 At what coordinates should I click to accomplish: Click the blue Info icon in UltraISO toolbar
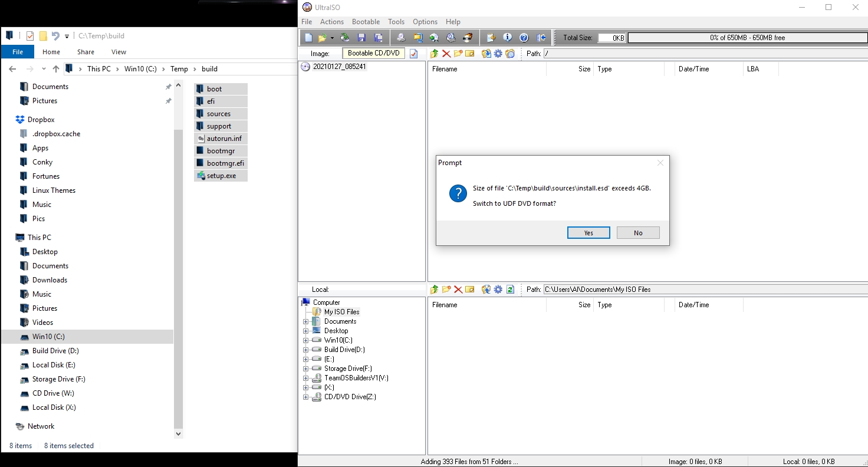click(507, 38)
